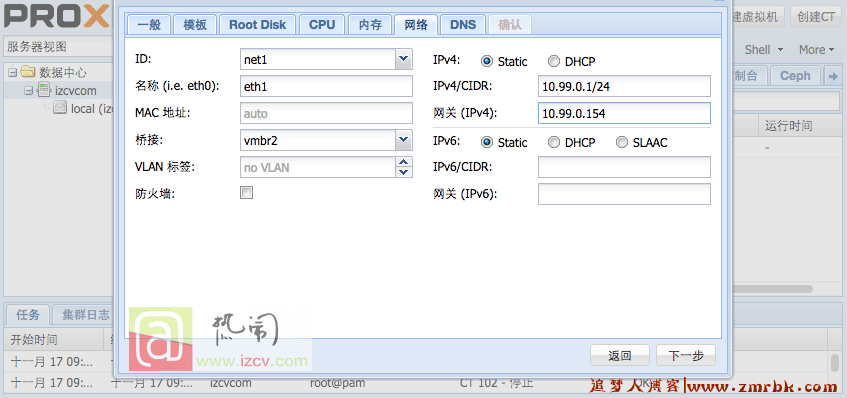847x398 pixels.
Task: Switch to the DNS tab
Action: (463, 25)
